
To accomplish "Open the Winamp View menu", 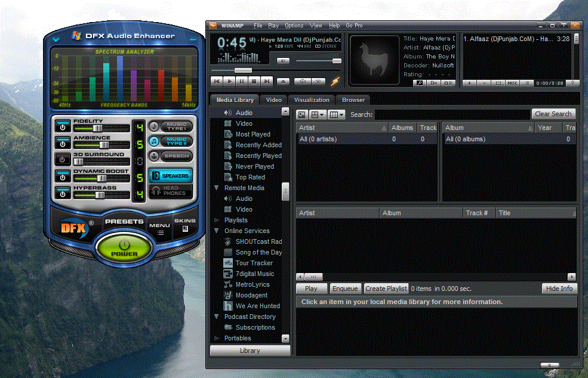I will click(x=316, y=26).
